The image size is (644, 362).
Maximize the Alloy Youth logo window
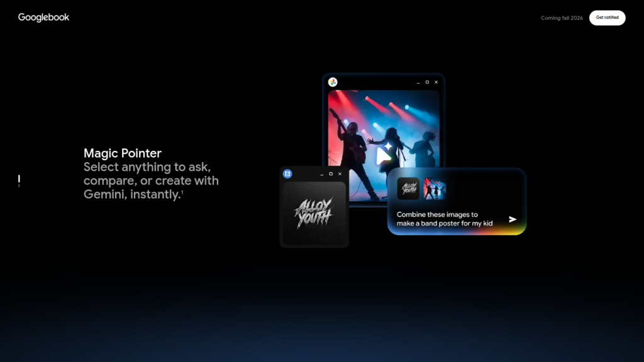331,173
